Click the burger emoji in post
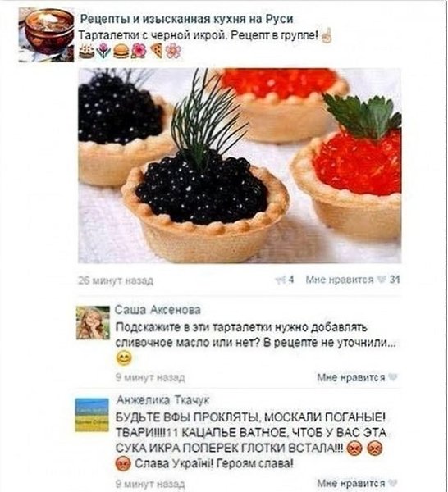This screenshot has width=448, height=492. (x=121, y=52)
